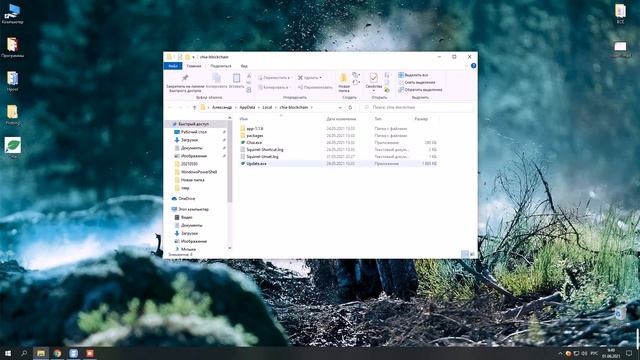Viewport: 640px width, 360px height.
Task: Open temp folder in navigation pane
Action: 185,188
